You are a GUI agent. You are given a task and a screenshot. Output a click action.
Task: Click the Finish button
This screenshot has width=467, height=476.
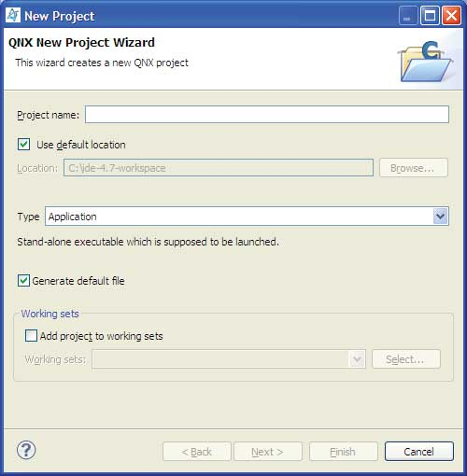click(344, 452)
